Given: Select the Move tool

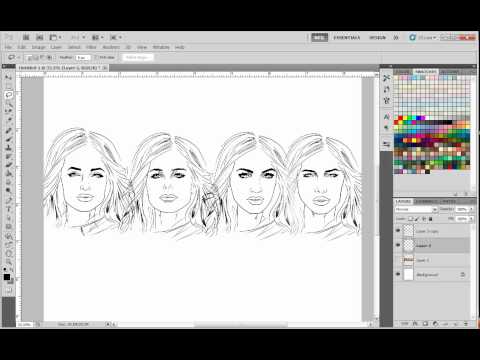Looking at the screenshot, I should pos(9,77).
